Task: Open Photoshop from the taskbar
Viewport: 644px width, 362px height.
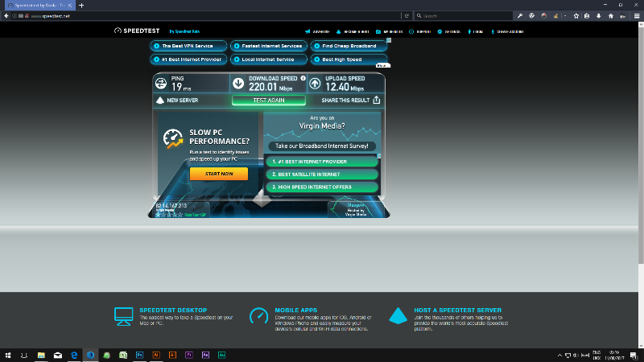Action: [x=139, y=356]
